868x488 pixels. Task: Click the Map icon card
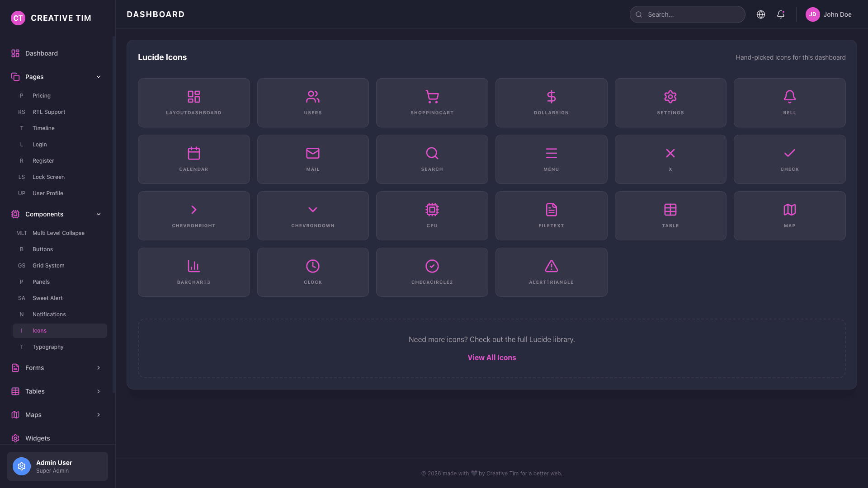coord(789,216)
